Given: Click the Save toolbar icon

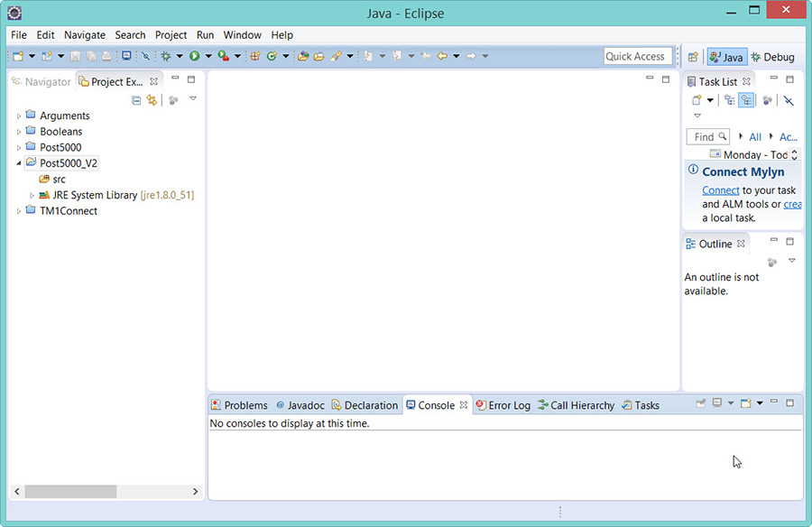Looking at the screenshot, I should click(x=76, y=56).
